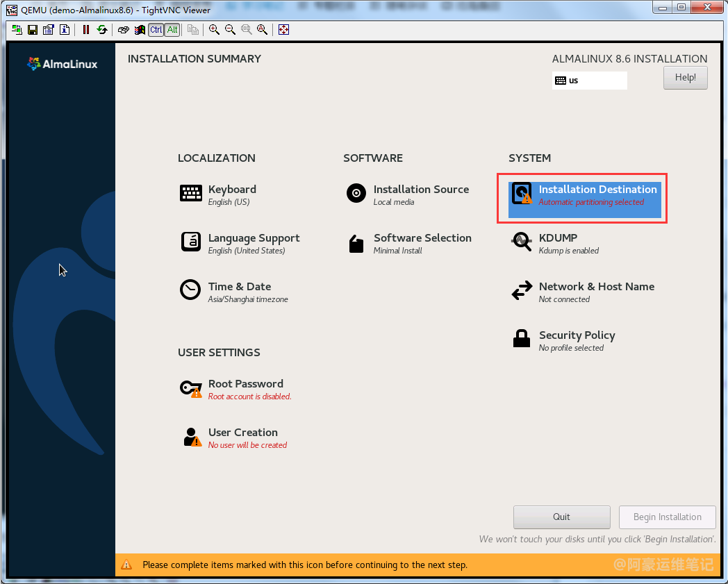Click the Installation Destination disk icon
Screen dimensions: 728x584
point(522,194)
